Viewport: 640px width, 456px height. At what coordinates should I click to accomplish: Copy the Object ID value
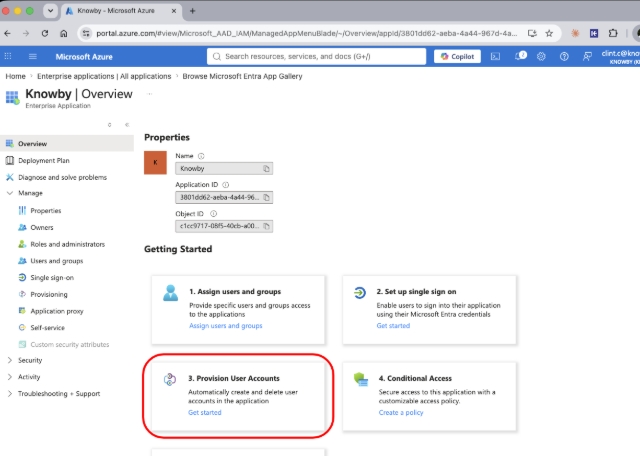pos(267,226)
